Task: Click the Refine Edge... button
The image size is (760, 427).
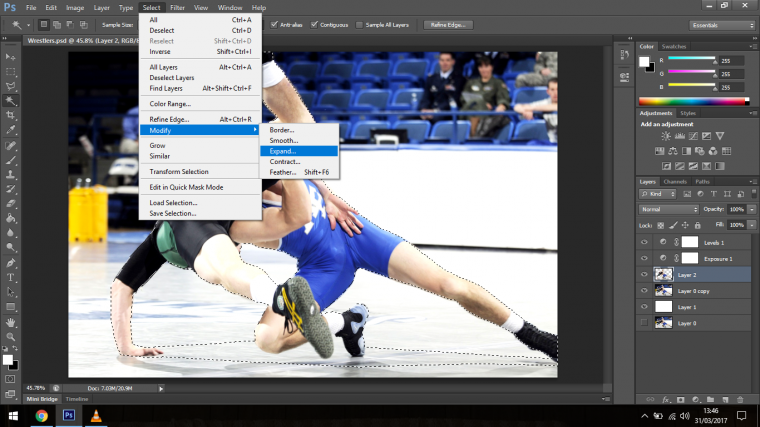Action: coord(448,25)
